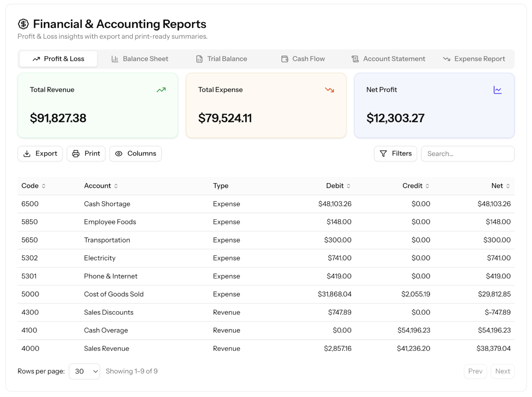Click the red trending-down icon in Total Expense

point(329,90)
